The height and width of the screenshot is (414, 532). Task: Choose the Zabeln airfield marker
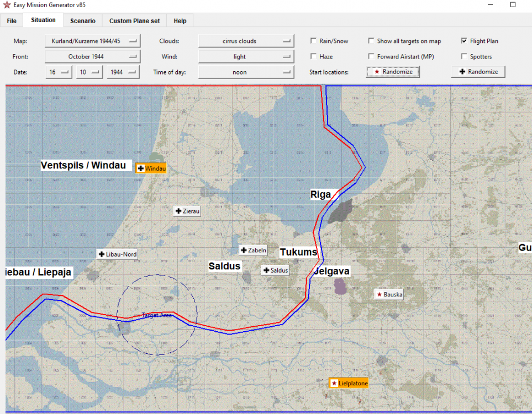253,250
